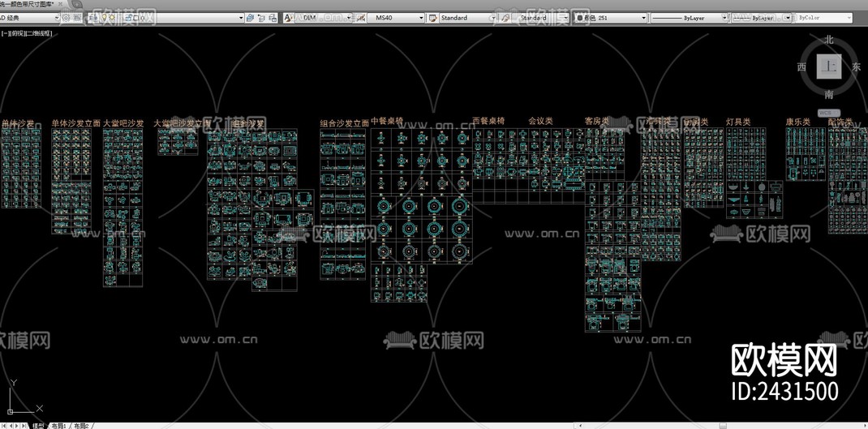Click the previous layout tab arrow
This screenshot has width=868, height=429.
(x=11, y=426)
